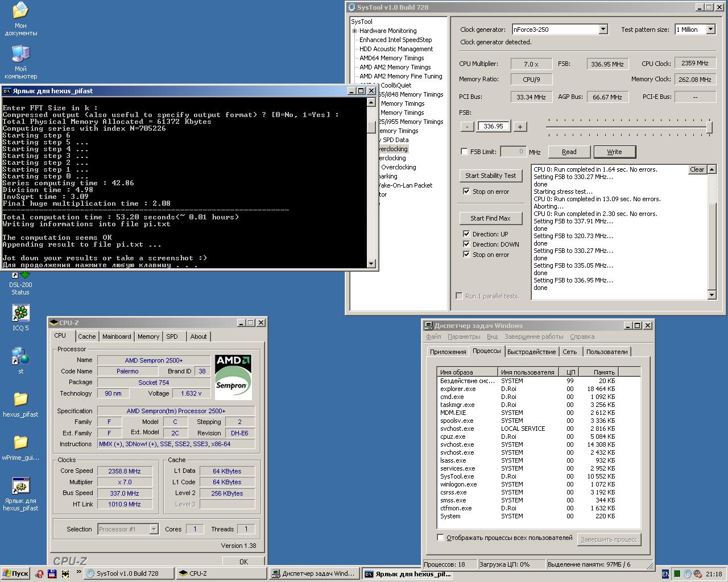728x582 pixels.
Task: Toggle Stop on error under Start Stability Test
Action: point(466,192)
